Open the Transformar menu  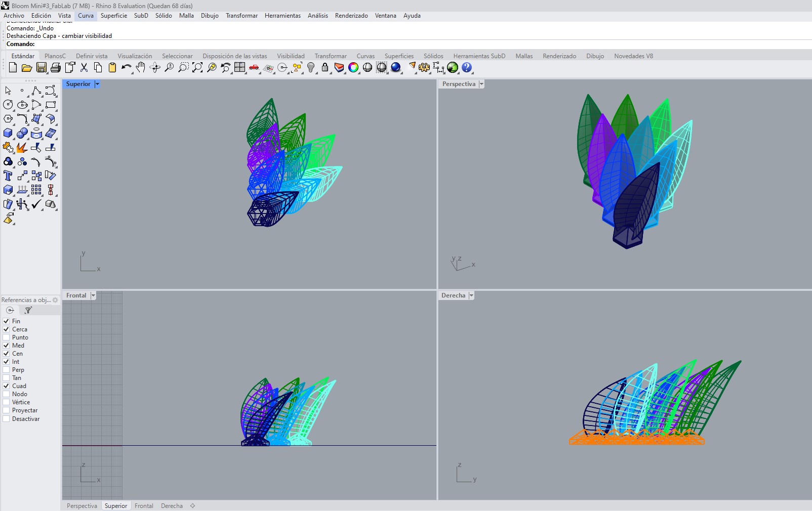pos(241,16)
